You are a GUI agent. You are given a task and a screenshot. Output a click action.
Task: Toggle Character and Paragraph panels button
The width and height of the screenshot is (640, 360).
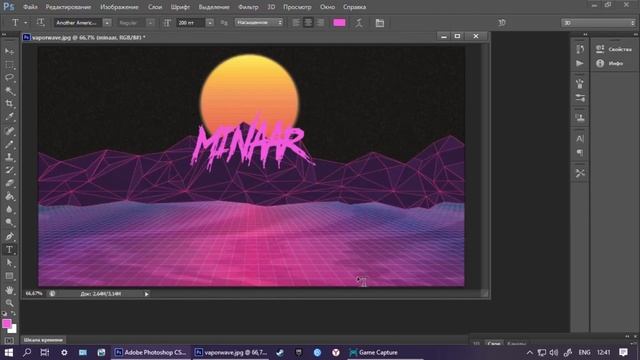click(380, 23)
